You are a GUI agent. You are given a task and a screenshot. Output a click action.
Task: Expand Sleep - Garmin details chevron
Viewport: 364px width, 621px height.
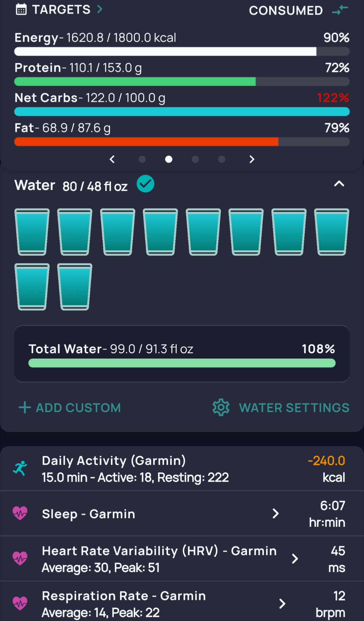(x=276, y=514)
